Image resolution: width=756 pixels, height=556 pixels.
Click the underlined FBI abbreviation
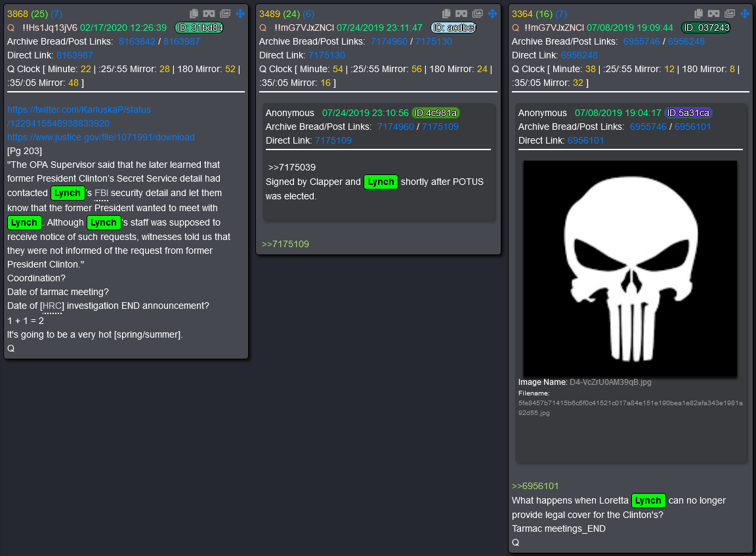101,193
